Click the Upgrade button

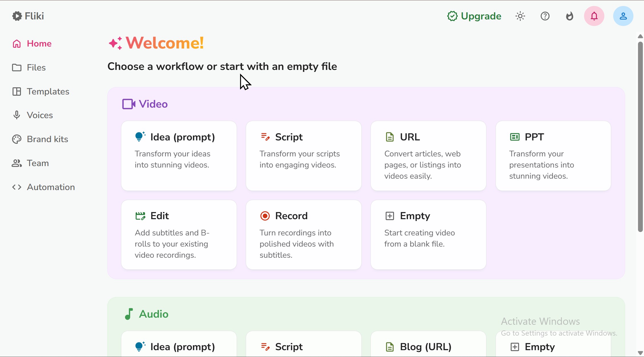474,16
